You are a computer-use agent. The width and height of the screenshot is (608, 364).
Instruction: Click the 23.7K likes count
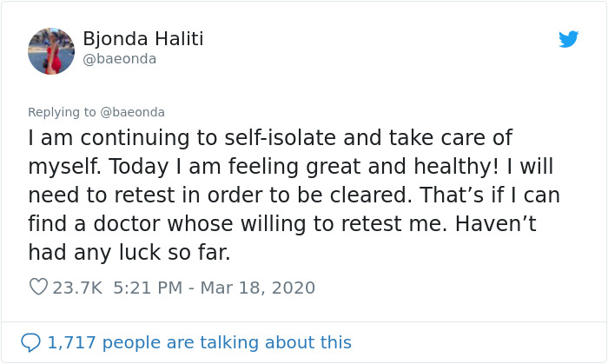pyautogui.click(x=77, y=288)
